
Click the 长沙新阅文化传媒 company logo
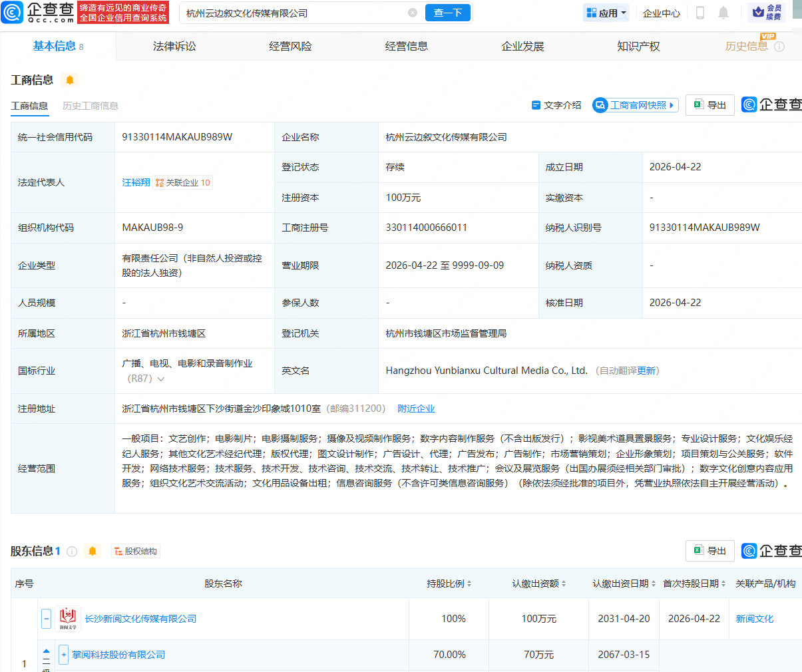[x=68, y=619]
